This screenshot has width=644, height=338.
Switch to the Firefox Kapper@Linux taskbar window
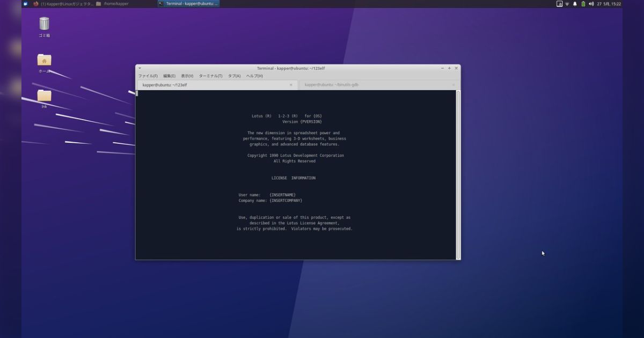63,4
